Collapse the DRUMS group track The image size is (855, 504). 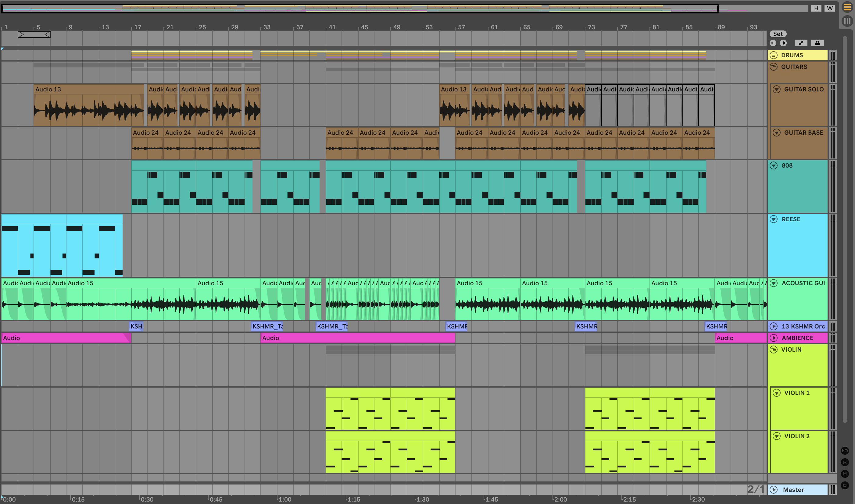pyautogui.click(x=774, y=55)
